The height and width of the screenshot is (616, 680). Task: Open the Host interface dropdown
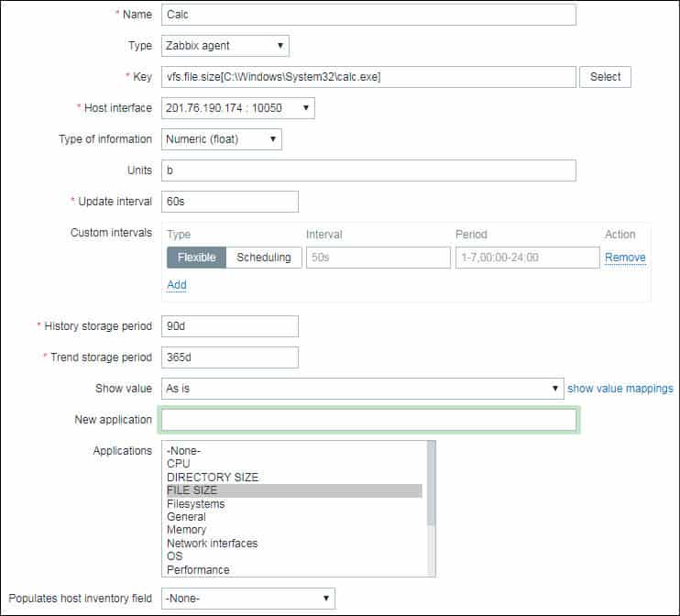pos(238,108)
